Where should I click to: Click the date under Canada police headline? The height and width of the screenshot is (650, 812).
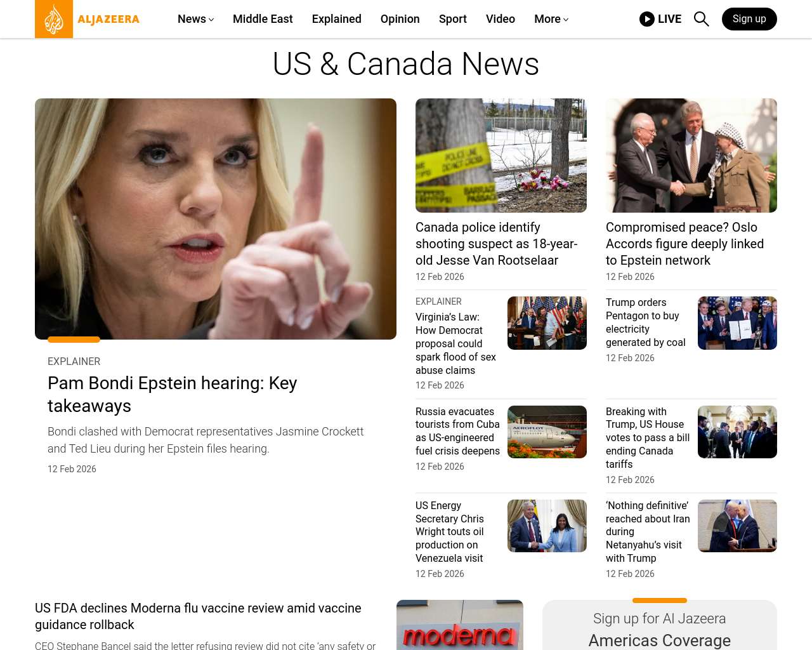coord(440,277)
